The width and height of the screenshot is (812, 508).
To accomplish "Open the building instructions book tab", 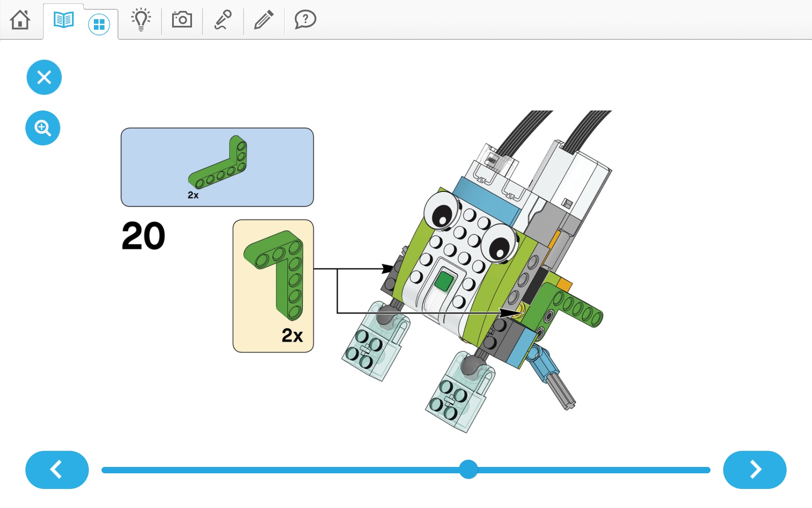I will click(64, 20).
